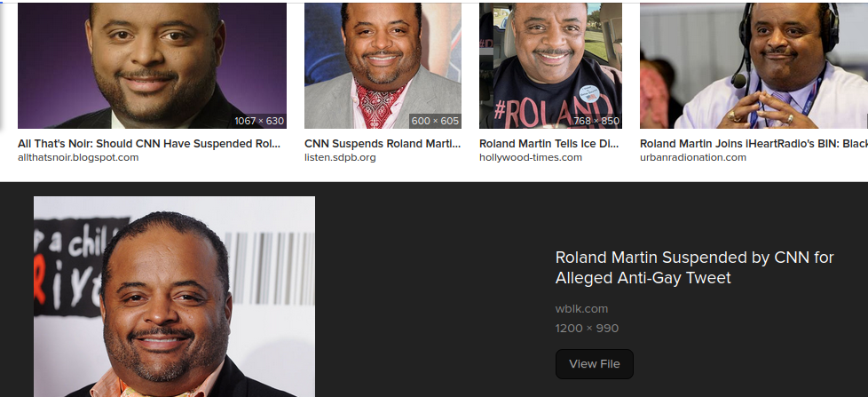Visit the hollywood-times.com source link
The image size is (868, 397).
(531, 157)
